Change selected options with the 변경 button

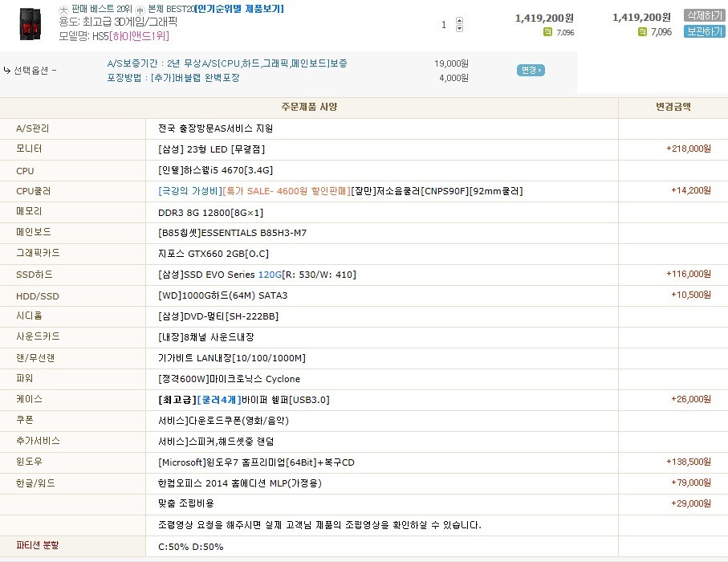point(531,70)
